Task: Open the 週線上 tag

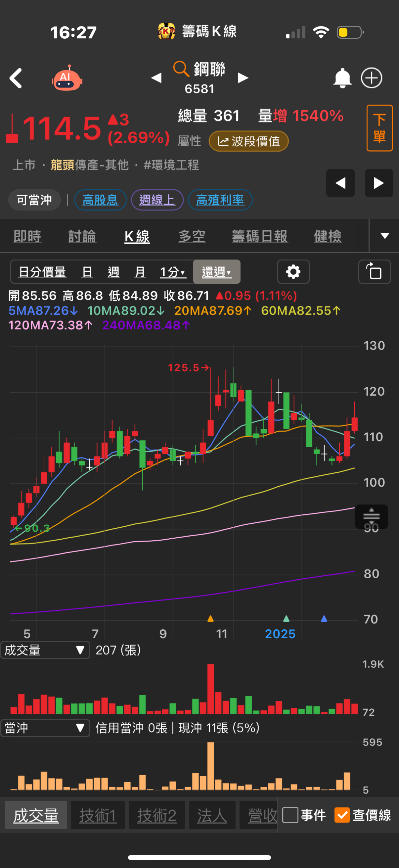Action: coord(157,200)
